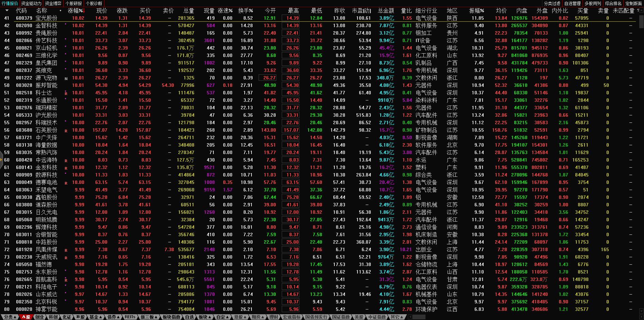Click the R marker beside 凤凰传媒

[x=66, y=250]
